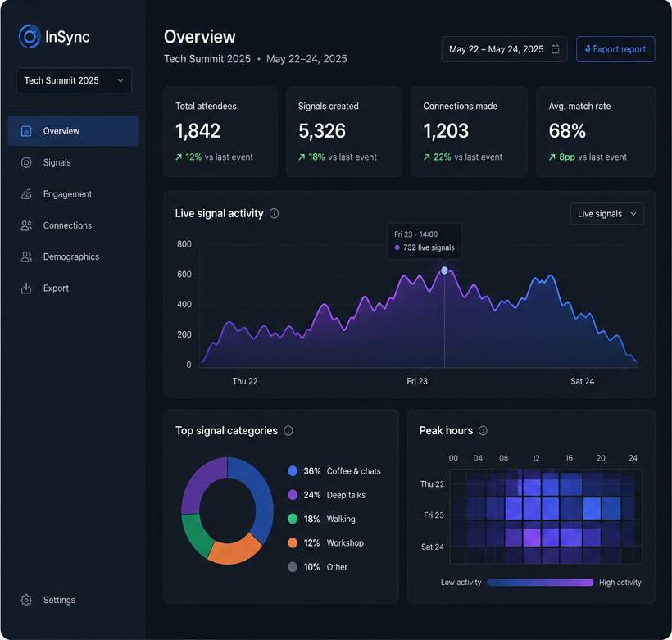Open the Tech Summit 2025 event dropdown

tap(74, 80)
